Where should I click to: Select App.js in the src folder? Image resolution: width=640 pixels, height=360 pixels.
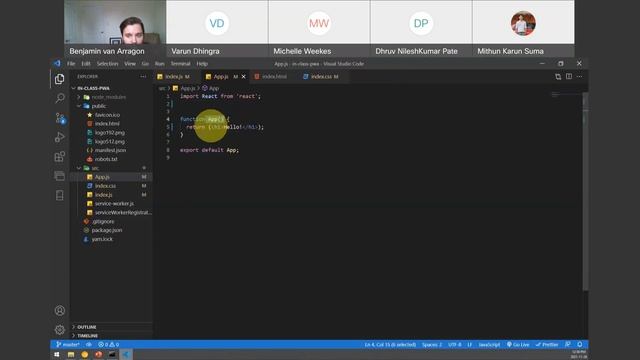click(102, 177)
